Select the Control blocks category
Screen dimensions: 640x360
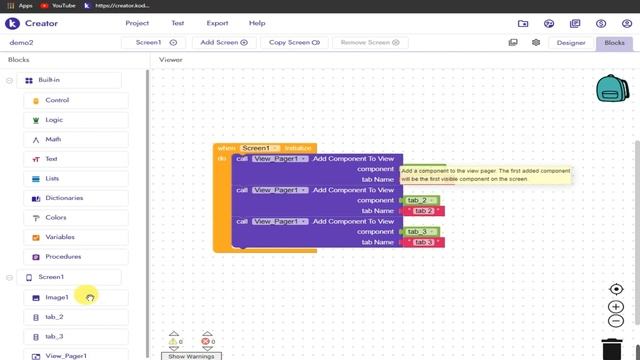76,100
